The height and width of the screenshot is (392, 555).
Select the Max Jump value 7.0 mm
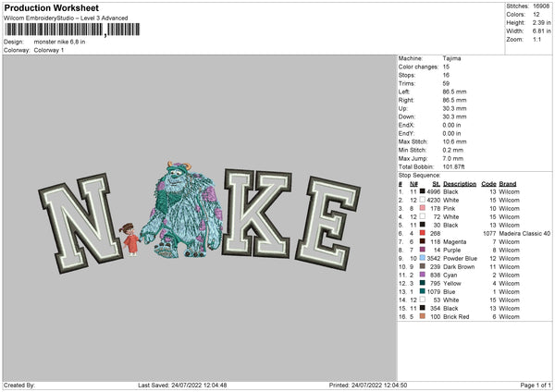coord(453,158)
